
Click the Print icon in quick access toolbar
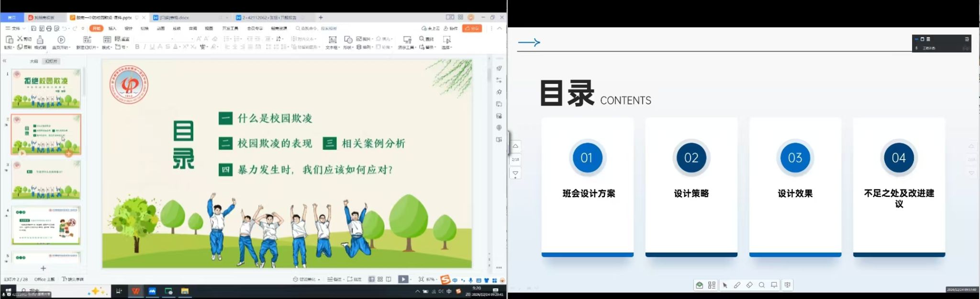pyautogui.click(x=49, y=29)
